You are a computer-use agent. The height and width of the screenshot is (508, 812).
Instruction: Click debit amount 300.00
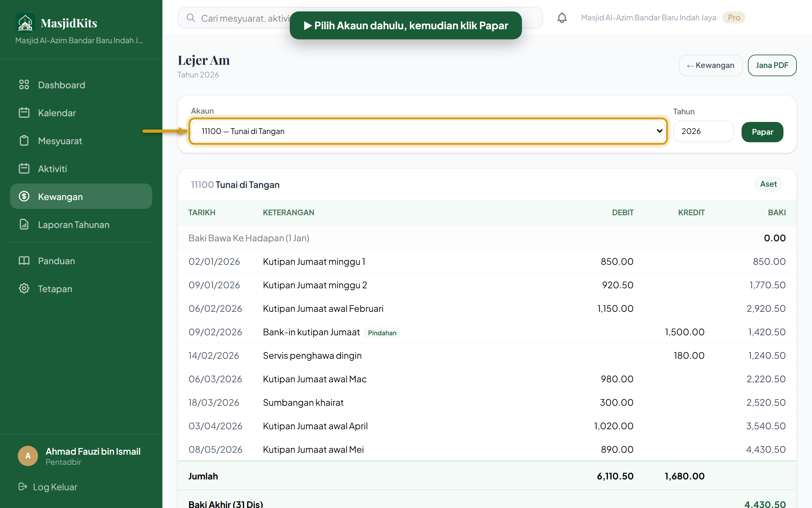(x=616, y=402)
